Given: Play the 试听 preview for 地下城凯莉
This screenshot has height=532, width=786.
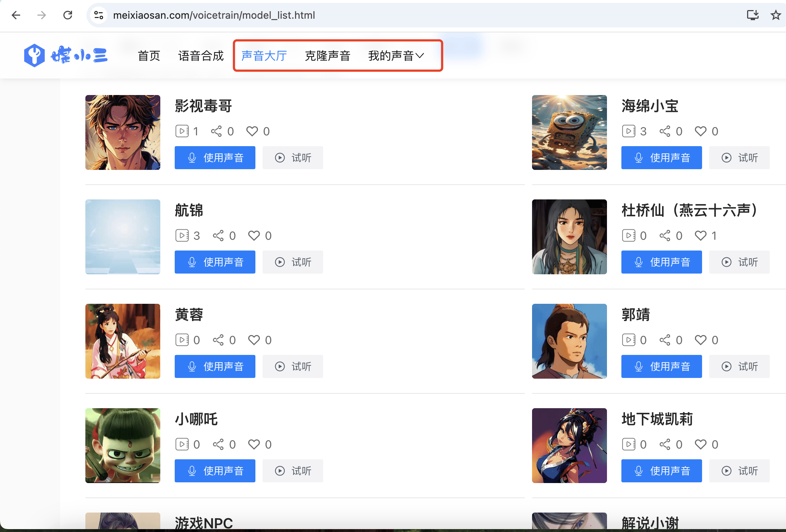Looking at the screenshot, I should tap(739, 471).
